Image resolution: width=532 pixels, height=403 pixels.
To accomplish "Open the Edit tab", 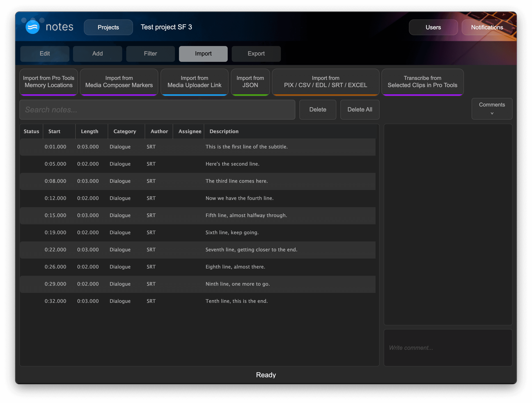I will point(45,54).
